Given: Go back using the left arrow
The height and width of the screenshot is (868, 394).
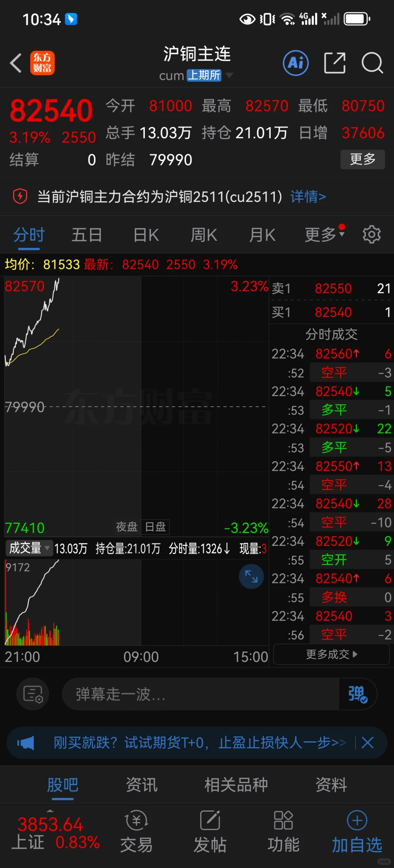Looking at the screenshot, I should pyautogui.click(x=16, y=63).
